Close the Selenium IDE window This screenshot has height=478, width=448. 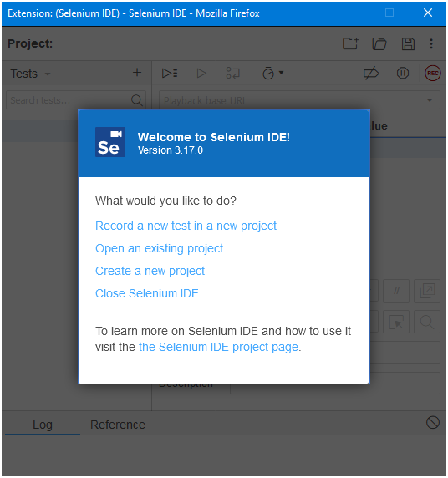tap(428, 13)
